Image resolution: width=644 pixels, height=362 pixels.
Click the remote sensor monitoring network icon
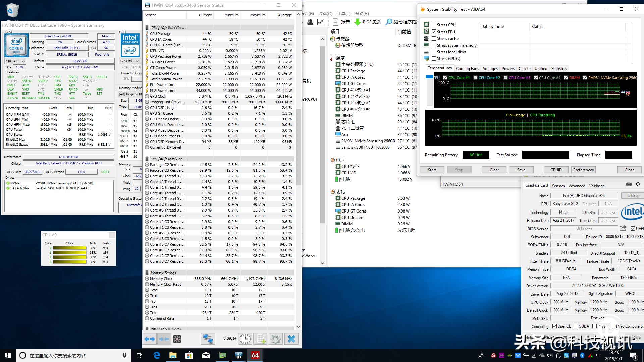coord(209,339)
